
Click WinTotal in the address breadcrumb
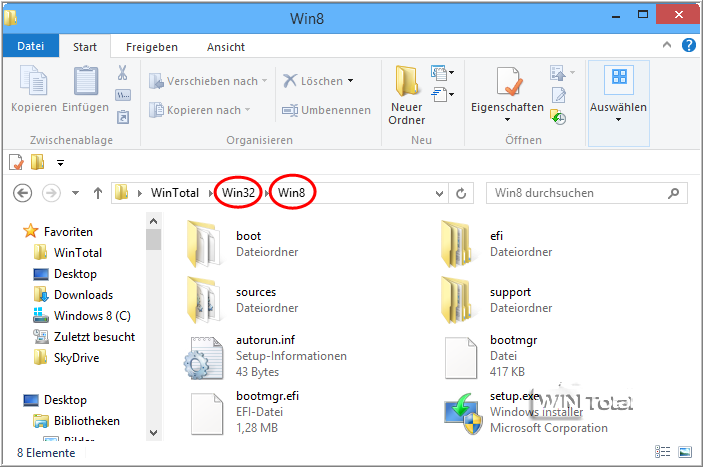pos(175,193)
